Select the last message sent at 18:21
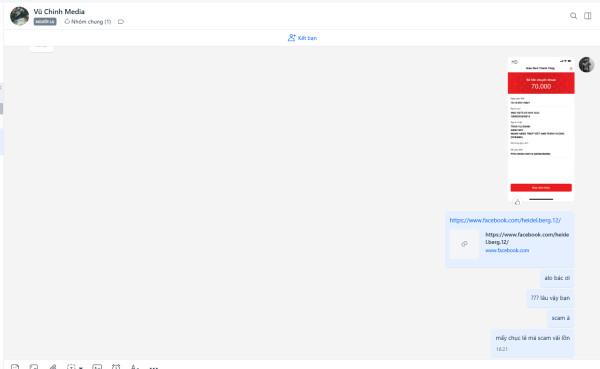 (533, 343)
